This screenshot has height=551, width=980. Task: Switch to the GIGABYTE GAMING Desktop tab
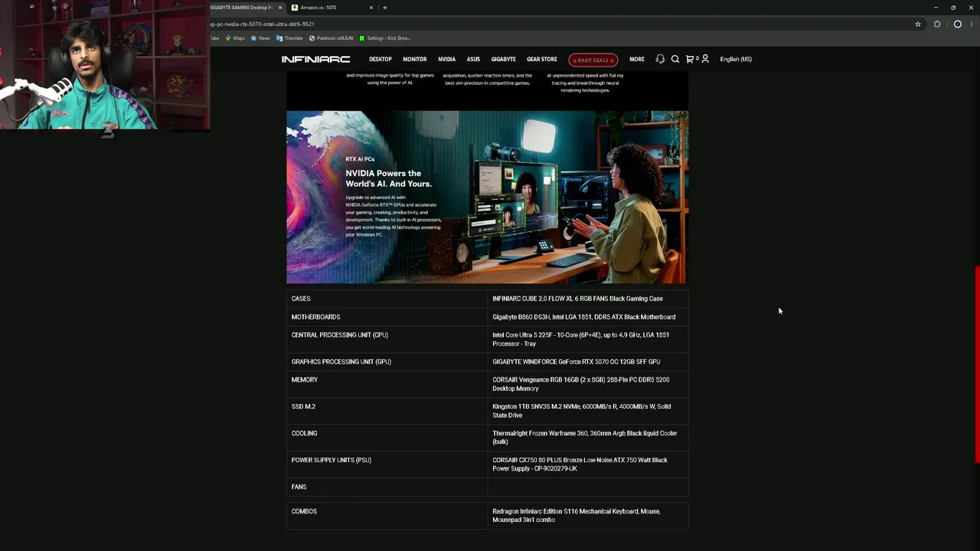240,8
